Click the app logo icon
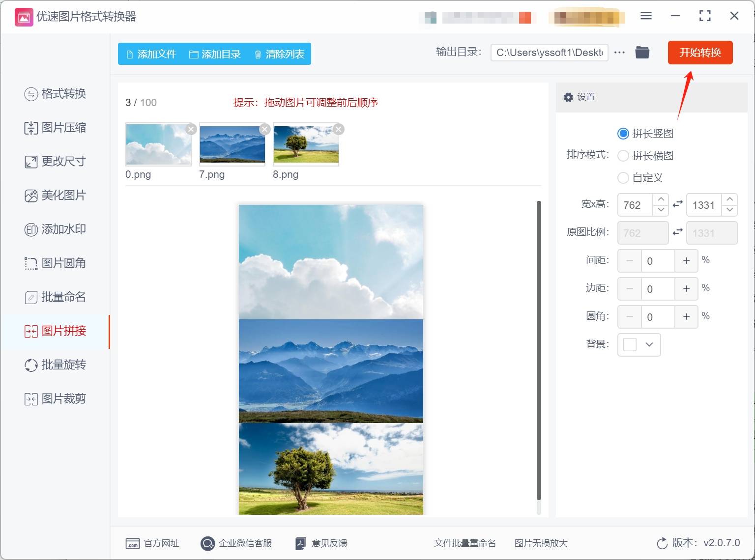 (x=24, y=17)
